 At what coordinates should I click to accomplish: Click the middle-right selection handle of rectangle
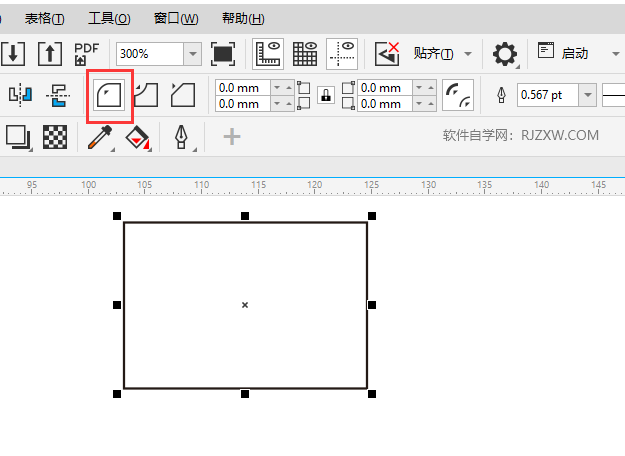click(x=371, y=305)
